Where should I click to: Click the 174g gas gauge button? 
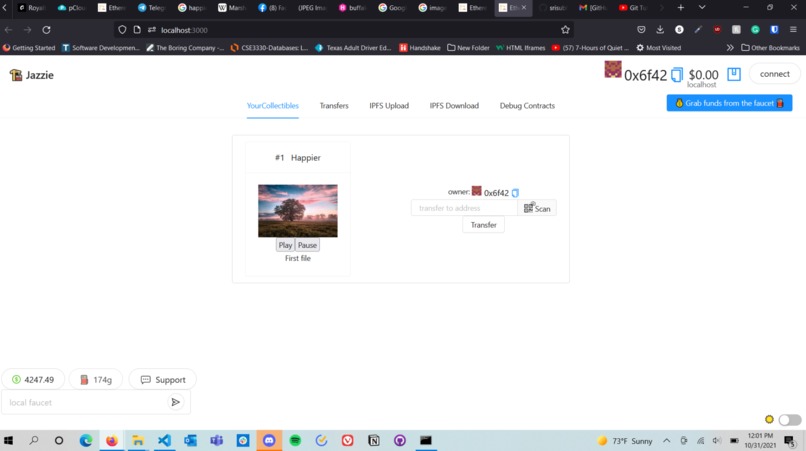[x=96, y=380]
